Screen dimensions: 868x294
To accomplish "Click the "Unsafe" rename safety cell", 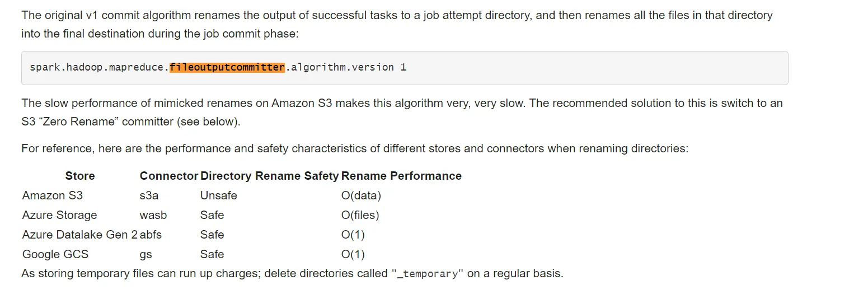I will tap(218, 195).
